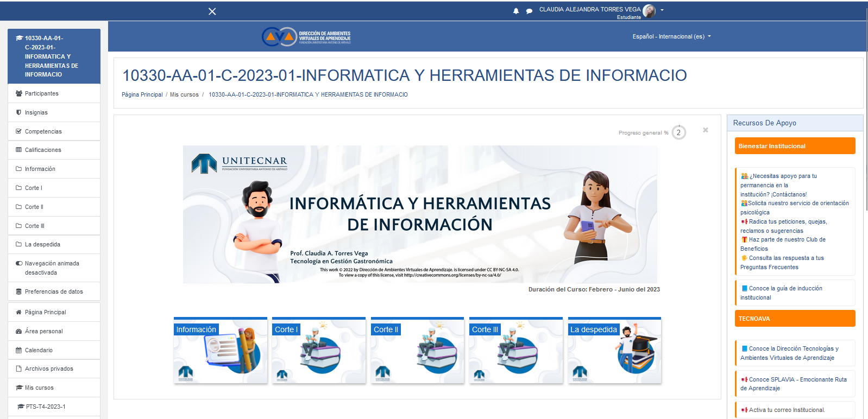Open the Español - Internacional language dropdown
This screenshot has width=868, height=419.
point(671,36)
